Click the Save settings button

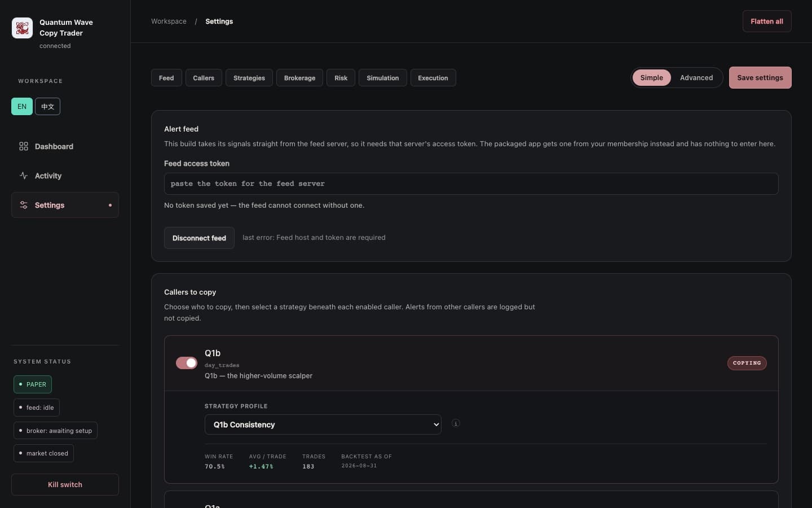coord(760,78)
